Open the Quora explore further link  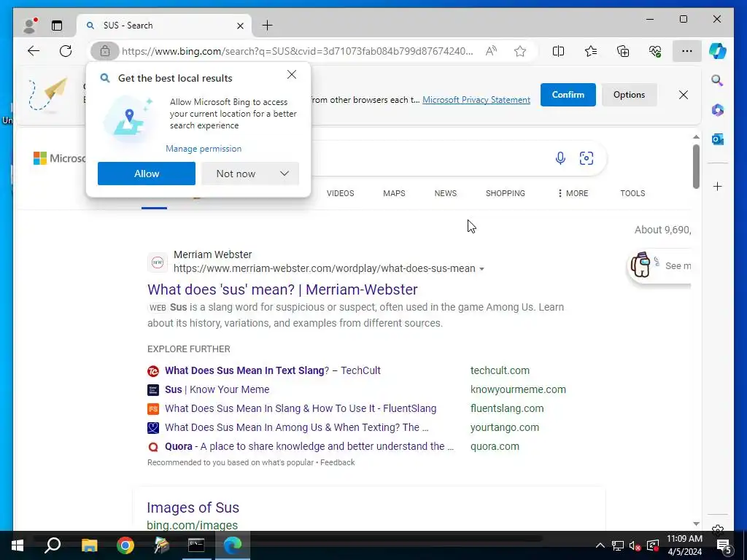click(x=309, y=447)
